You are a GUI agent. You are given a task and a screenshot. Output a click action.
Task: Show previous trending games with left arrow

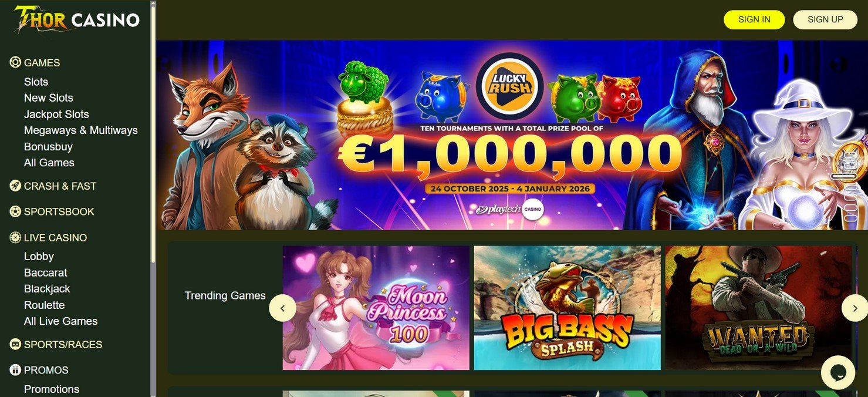[282, 308]
